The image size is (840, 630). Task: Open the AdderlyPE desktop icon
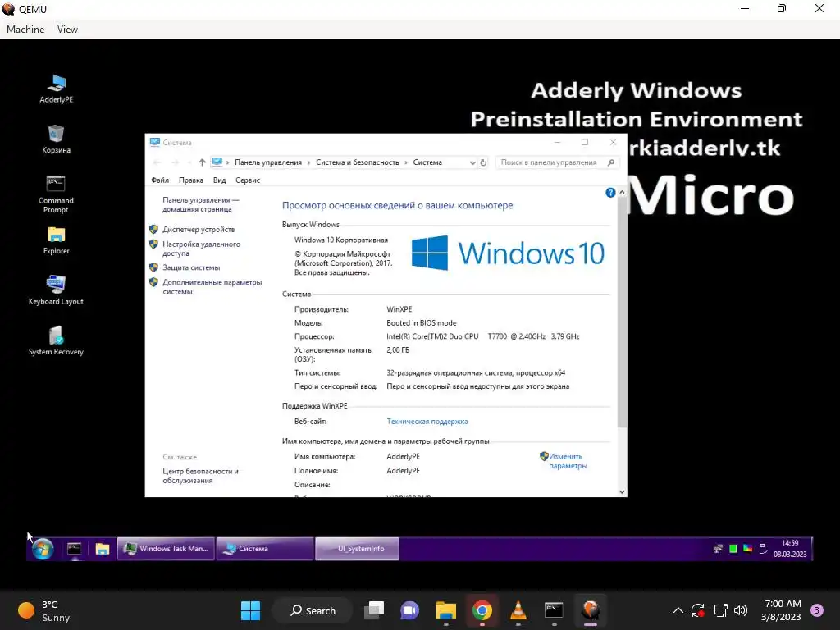[x=57, y=89]
